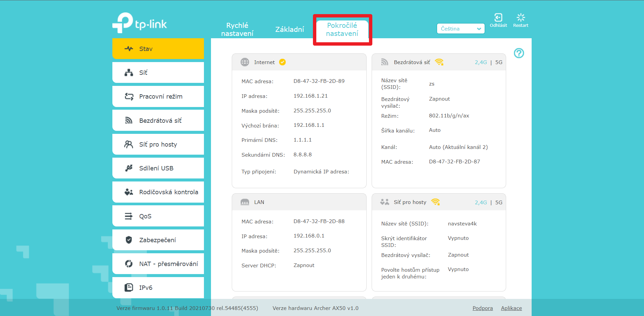Open the Rychlé nastavení tab
This screenshot has width=644, height=316.
(237, 30)
